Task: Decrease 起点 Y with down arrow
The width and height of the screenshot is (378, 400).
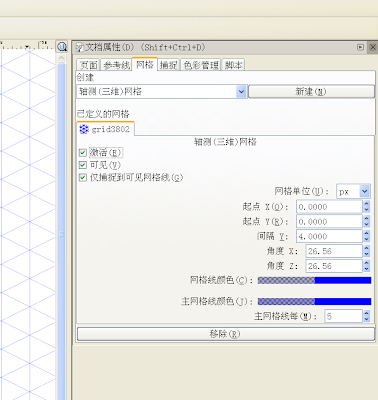Action: 367,225
